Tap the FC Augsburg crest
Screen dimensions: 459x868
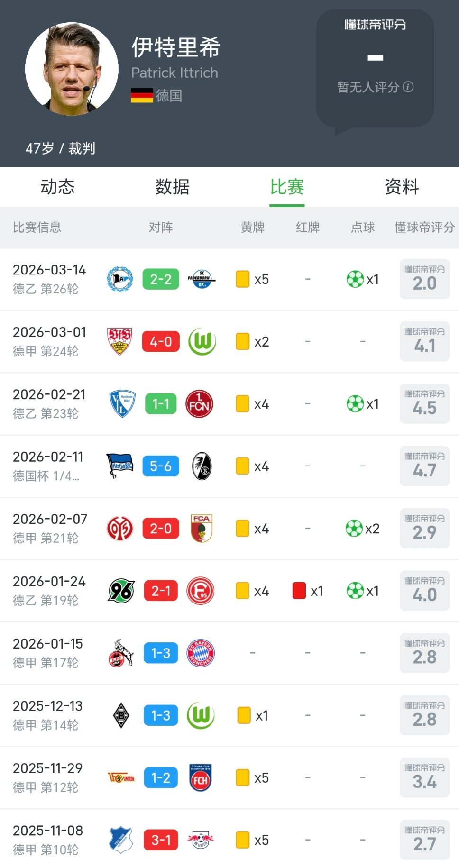click(202, 529)
